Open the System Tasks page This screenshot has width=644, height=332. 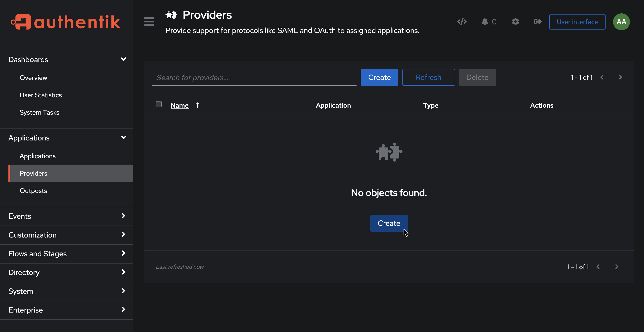click(x=39, y=112)
